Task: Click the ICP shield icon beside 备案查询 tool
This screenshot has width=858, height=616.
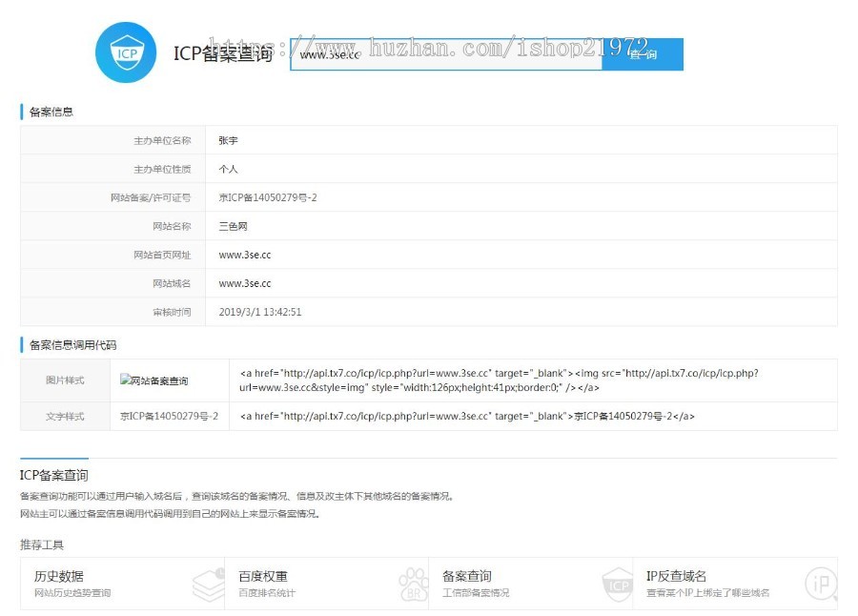Action: [617, 583]
